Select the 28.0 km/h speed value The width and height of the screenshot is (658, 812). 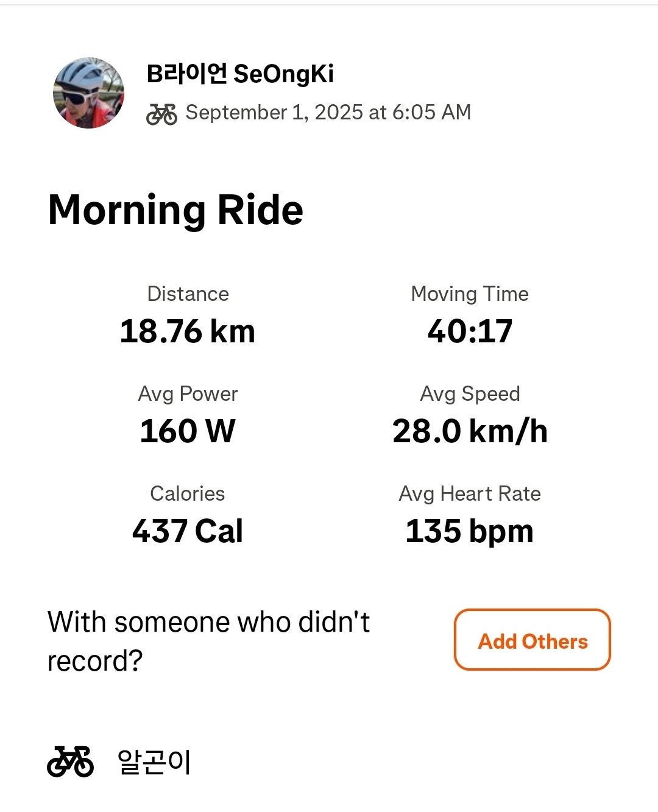[470, 431]
